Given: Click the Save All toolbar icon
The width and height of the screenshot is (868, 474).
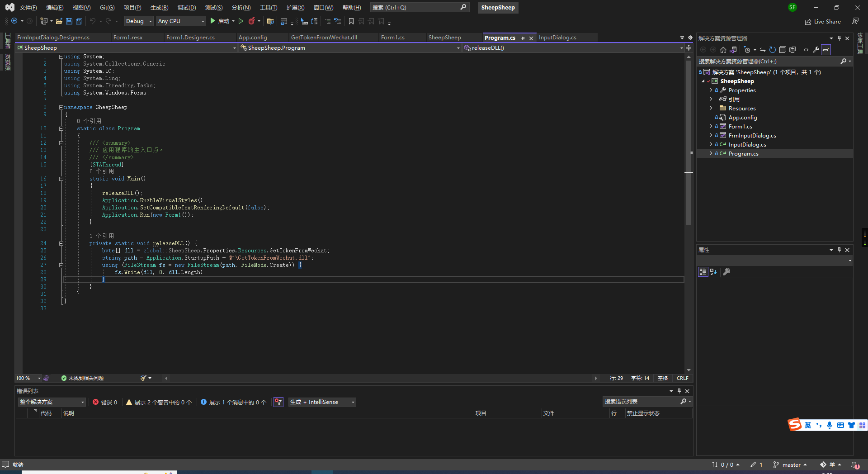Looking at the screenshot, I should pyautogui.click(x=78, y=21).
